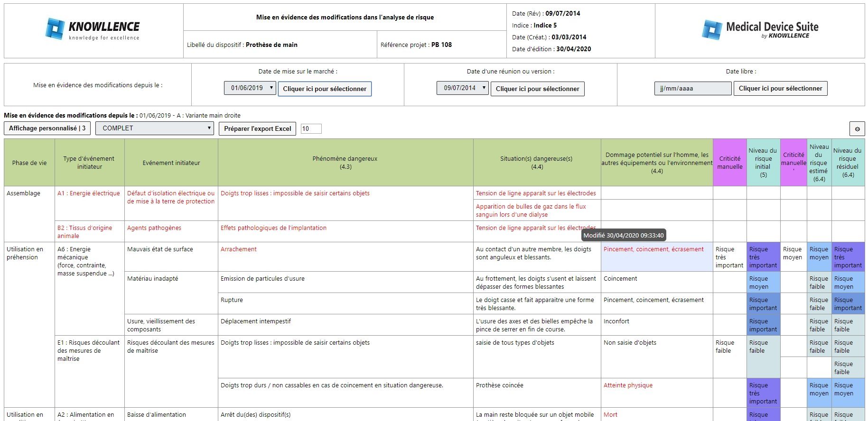Click Niveau du risque initial (5) header

(763, 163)
